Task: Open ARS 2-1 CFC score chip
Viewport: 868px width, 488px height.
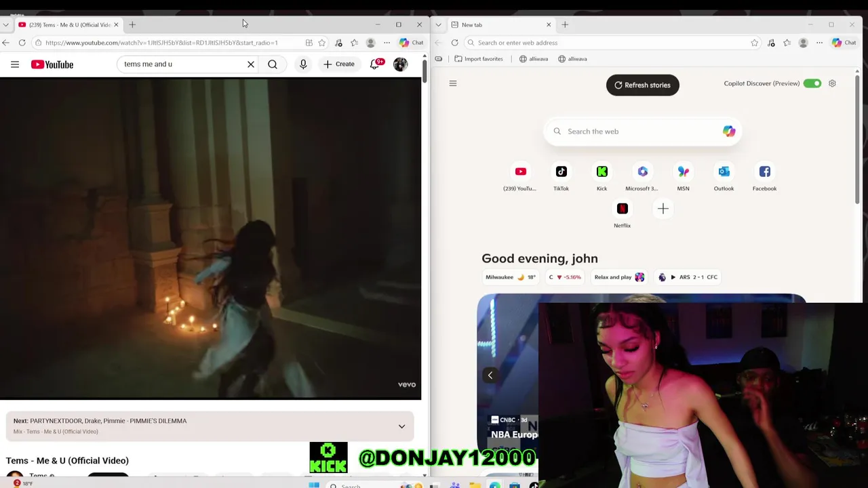Action: [x=688, y=277]
